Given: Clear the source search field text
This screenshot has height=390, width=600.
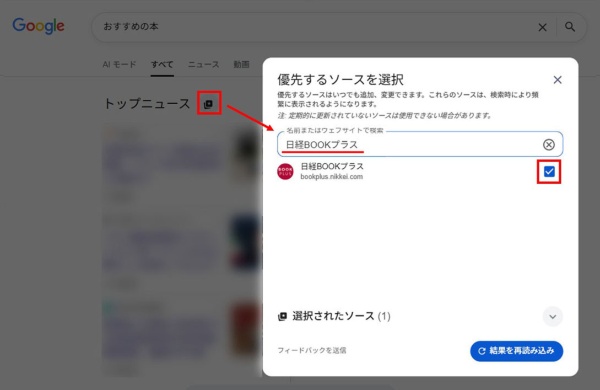Looking at the screenshot, I should [549, 145].
